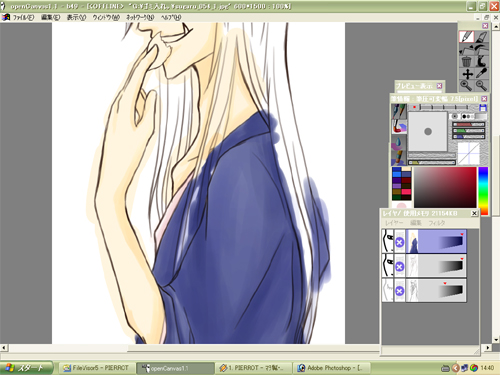500x375 pixels.
Task: Click the zoom in magnifier icon
Action: point(466,85)
